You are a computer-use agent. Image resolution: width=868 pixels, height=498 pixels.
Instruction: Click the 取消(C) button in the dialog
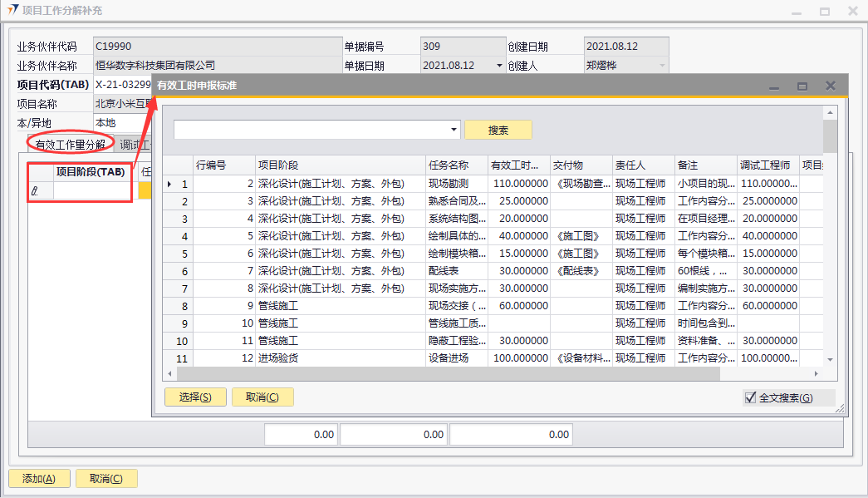coord(262,397)
